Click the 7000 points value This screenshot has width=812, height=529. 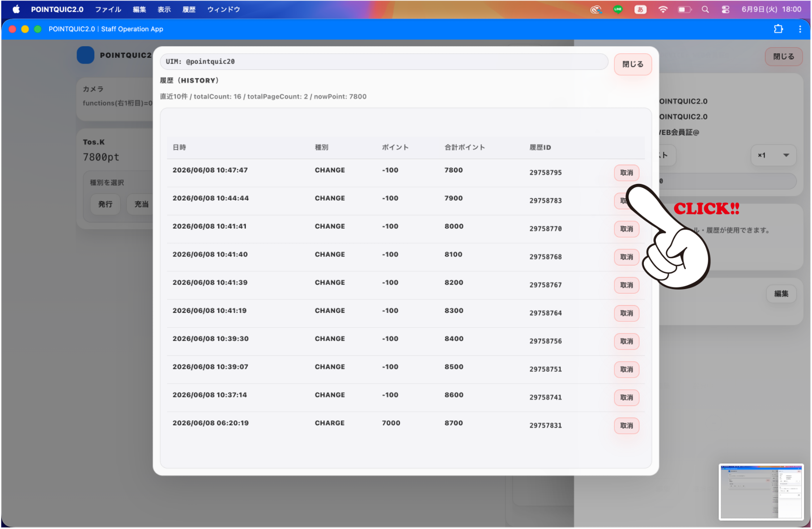[391, 423]
